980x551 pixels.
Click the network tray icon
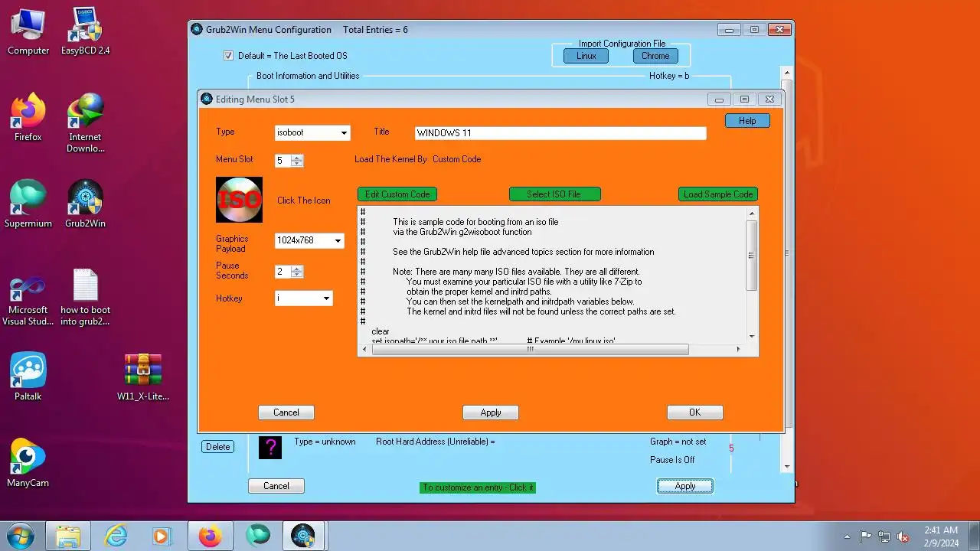pyautogui.click(x=884, y=536)
